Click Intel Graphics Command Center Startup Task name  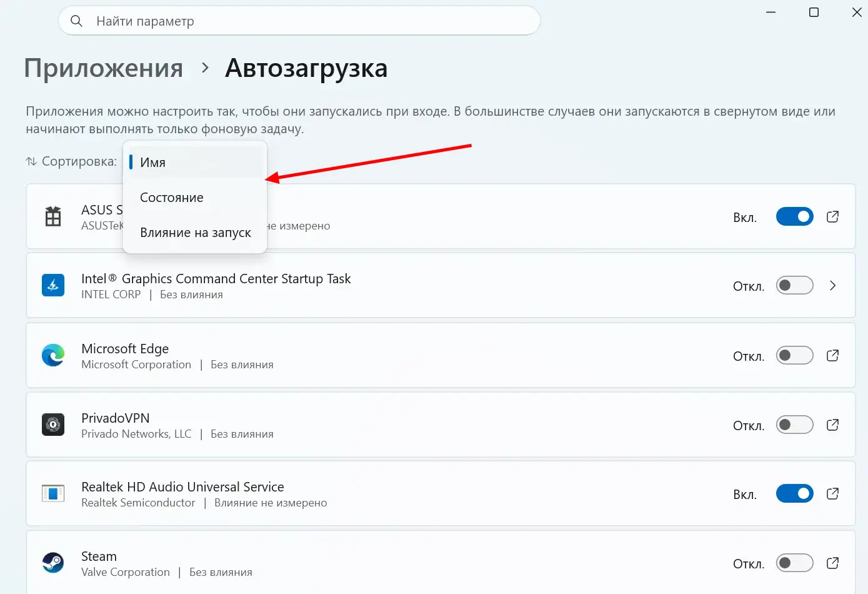click(216, 279)
